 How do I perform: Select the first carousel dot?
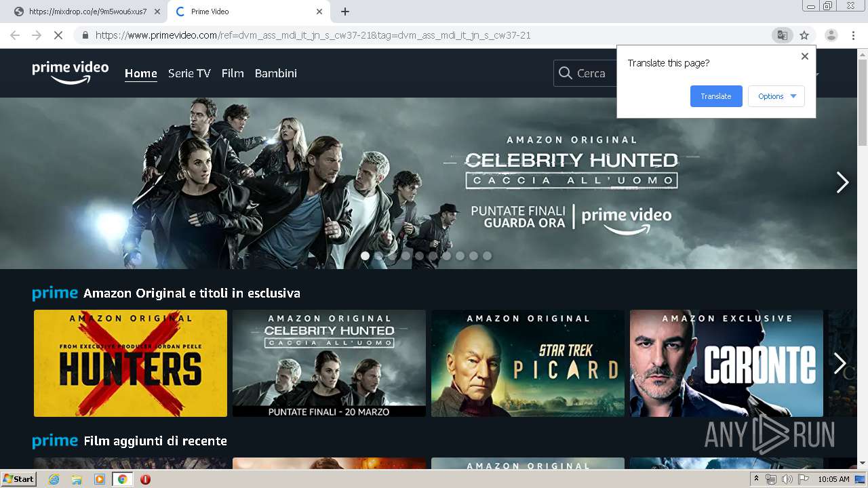(x=365, y=256)
